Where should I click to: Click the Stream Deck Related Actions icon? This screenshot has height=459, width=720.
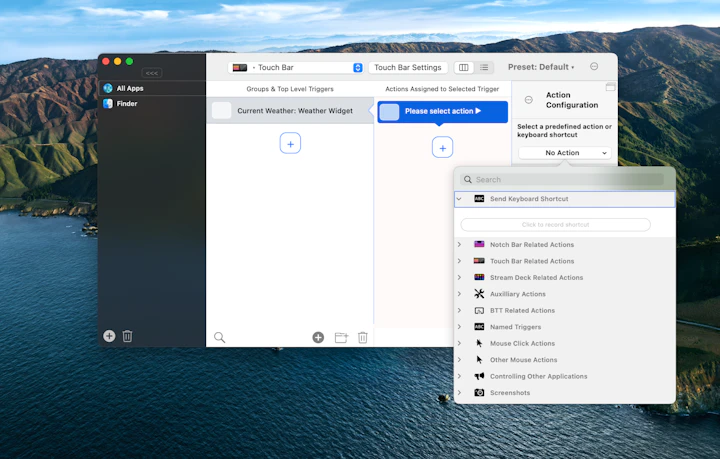click(479, 277)
